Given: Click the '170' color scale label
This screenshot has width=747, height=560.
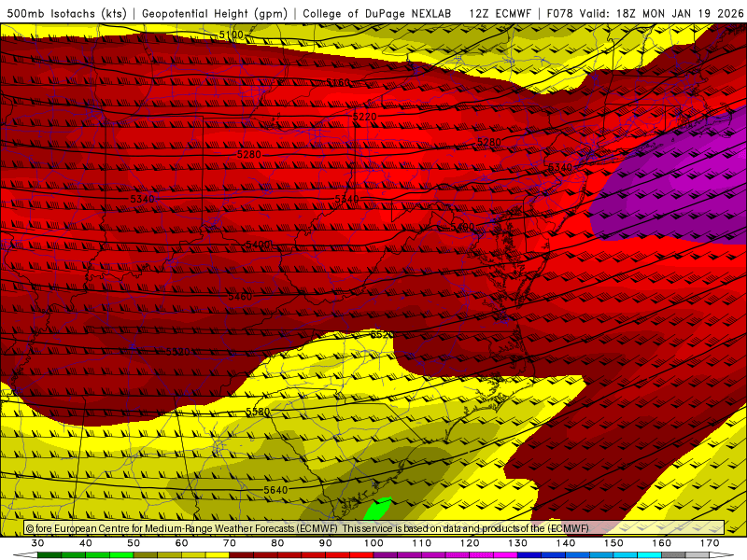Looking at the screenshot, I should coord(710,543).
